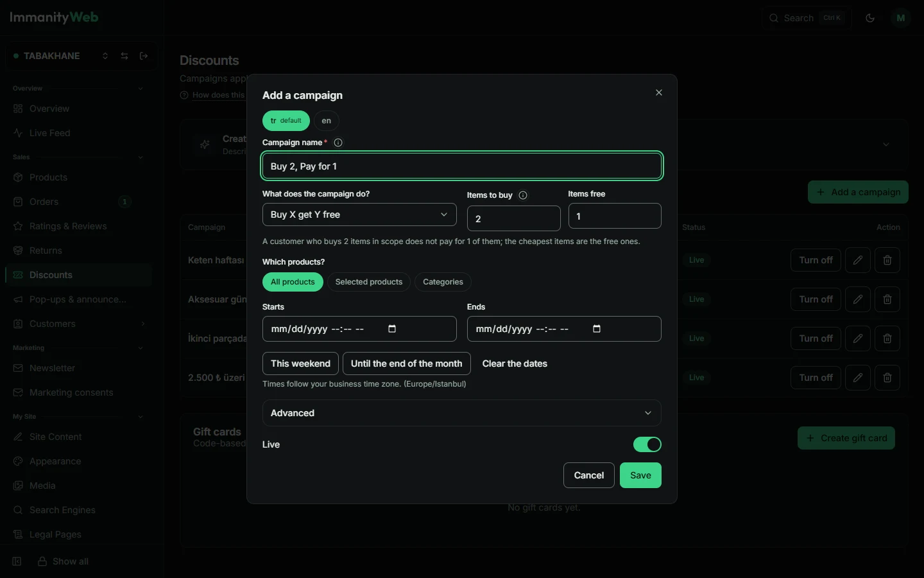Image resolution: width=924 pixels, height=578 pixels.
Task: Click the TABAKHANE exit icon
Action: point(144,56)
